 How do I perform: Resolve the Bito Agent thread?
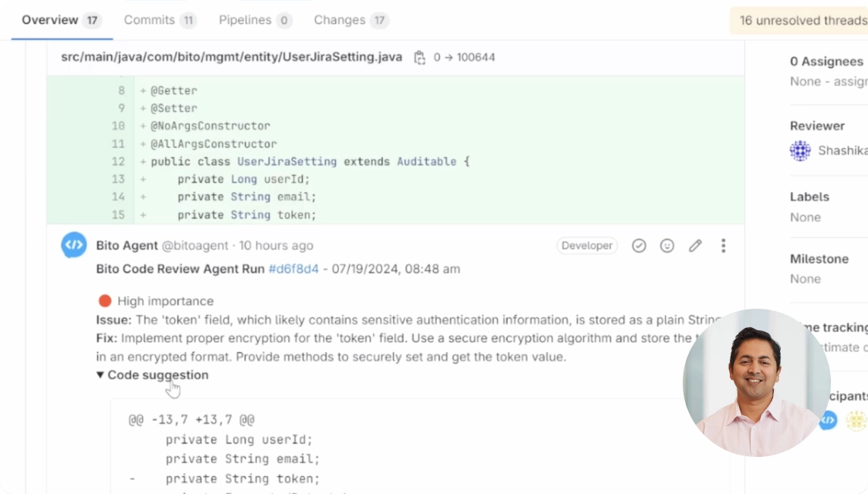639,245
